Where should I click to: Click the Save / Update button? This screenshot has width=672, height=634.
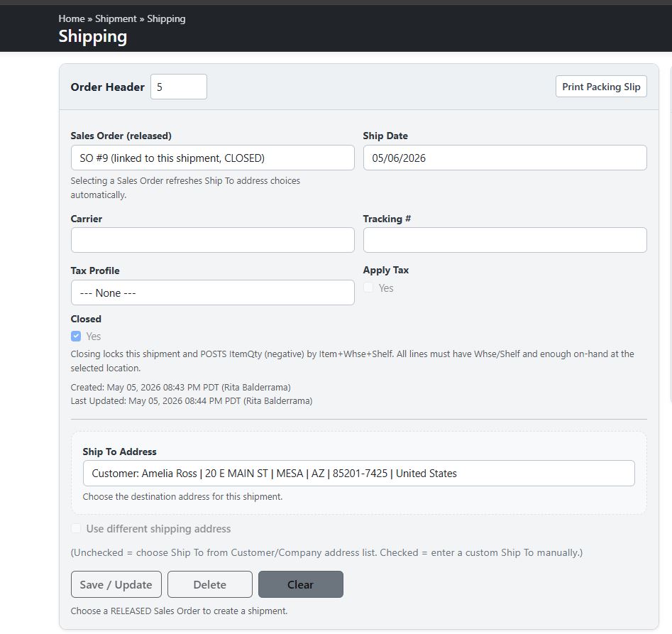(116, 584)
